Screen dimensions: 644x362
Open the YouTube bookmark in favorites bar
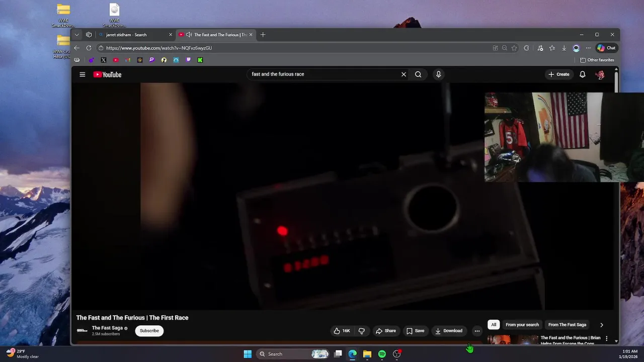tap(116, 60)
